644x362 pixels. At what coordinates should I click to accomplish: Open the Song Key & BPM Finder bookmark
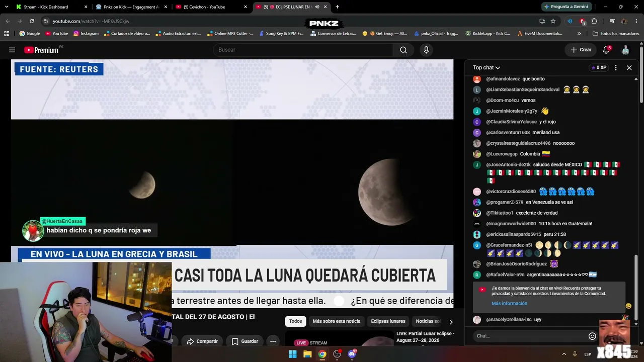[281, 34]
